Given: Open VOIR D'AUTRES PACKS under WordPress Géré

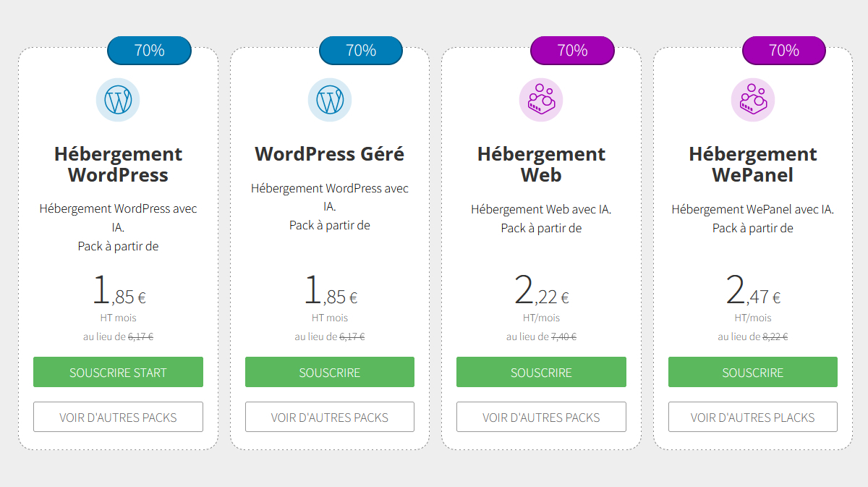Looking at the screenshot, I should 330,418.
